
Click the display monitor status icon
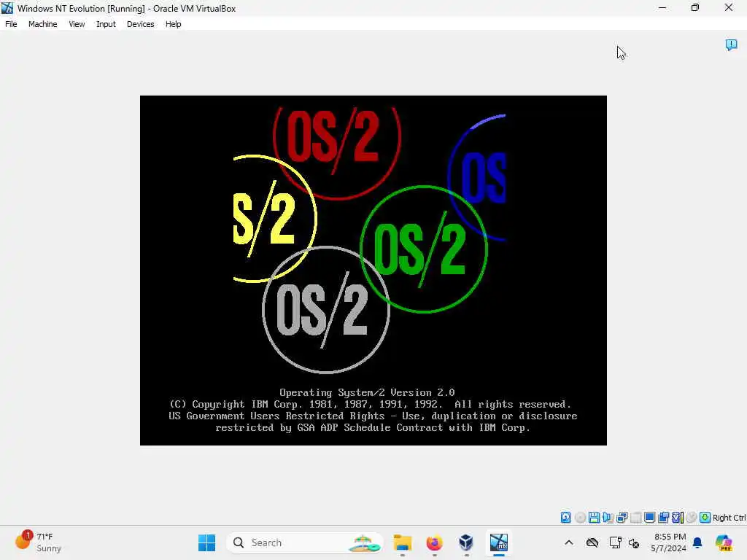pyautogui.click(x=649, y=518)
